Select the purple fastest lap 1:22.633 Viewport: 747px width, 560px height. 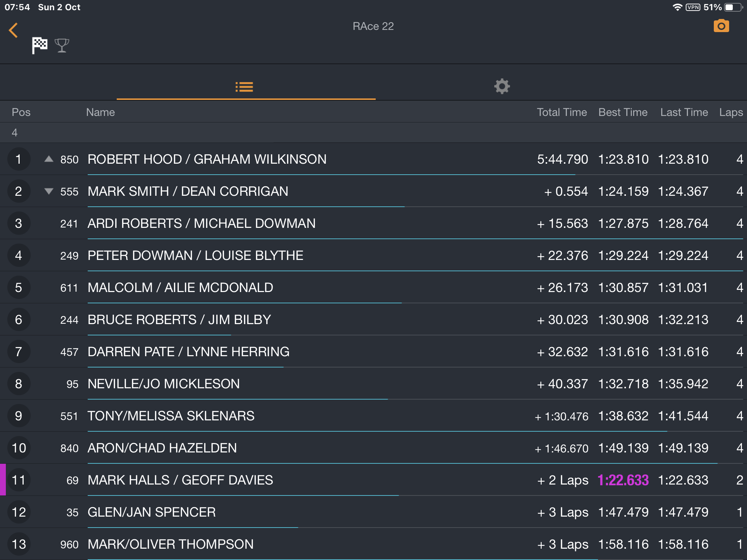click(623, 480)
